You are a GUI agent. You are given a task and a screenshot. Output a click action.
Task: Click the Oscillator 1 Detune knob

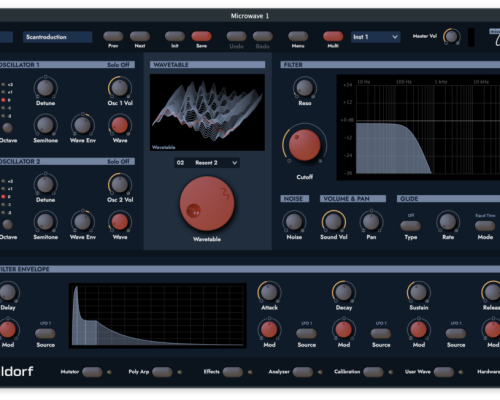(x=45, y=88)
